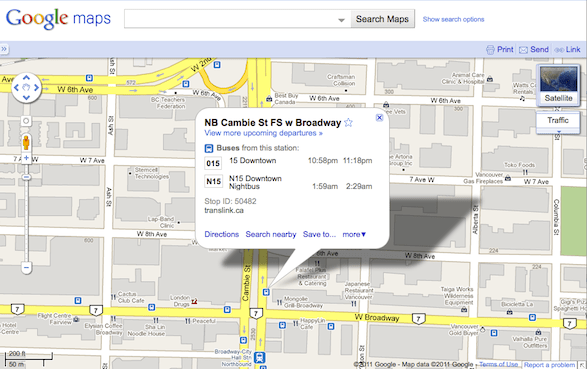Screen dimensions: 587x369
Task: Open Broadway-City Hall Stn transit icon
Action: (259, 357)
